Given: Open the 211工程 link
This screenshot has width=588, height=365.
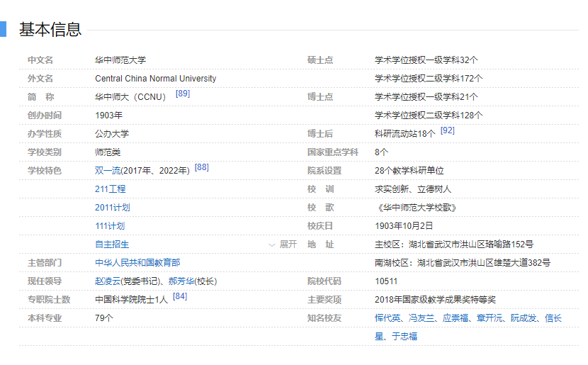Looking at the screenshot, I should (110, 189).
